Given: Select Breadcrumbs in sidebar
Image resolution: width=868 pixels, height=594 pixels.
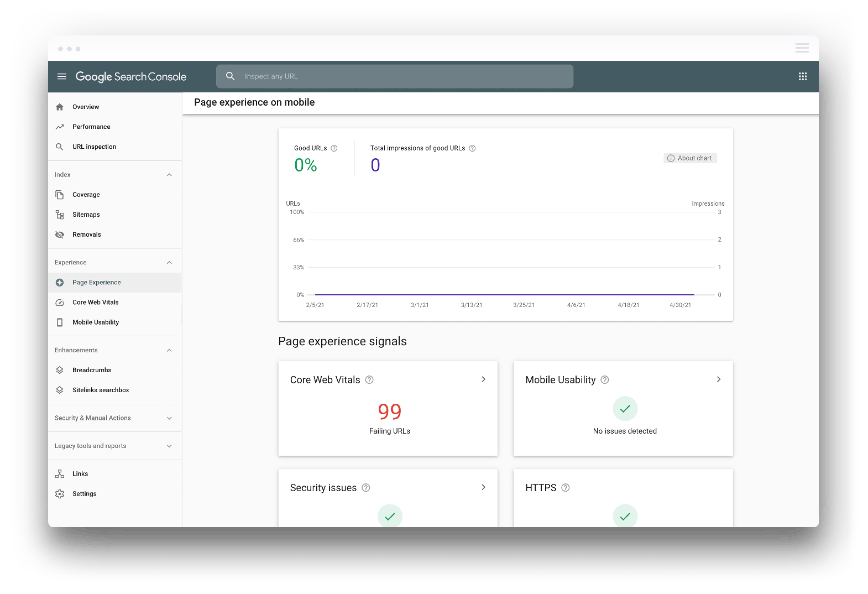Looking at the screenshot, I should tap(115, 370).
